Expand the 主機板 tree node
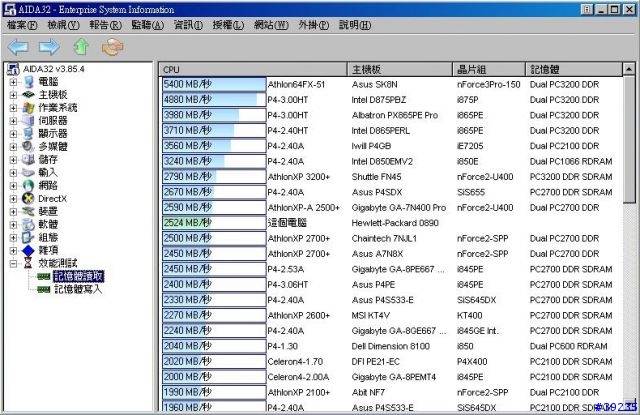This screenshot has width=640, height=415. tap(13, 95)
